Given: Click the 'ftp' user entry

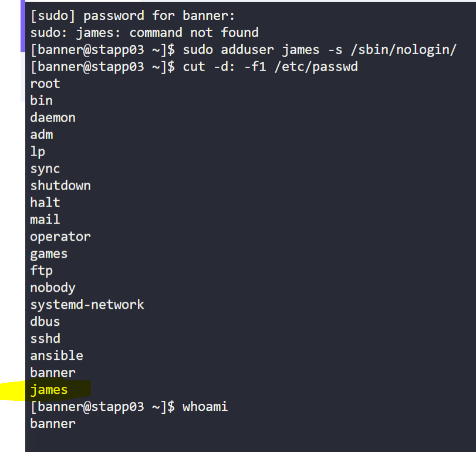Looking at the screenshot, I should click(42, 271).
